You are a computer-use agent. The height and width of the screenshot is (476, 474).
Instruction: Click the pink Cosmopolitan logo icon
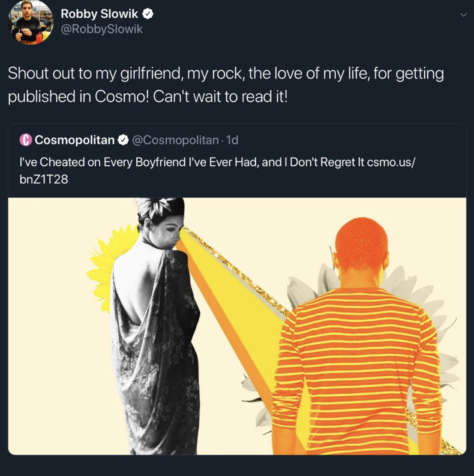point(26,140)
